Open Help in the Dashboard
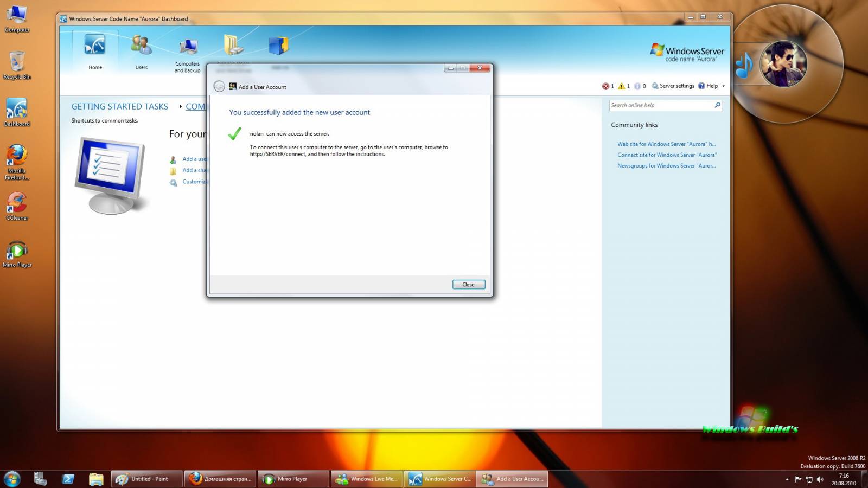Viewport: 868px width, 488px height. click(x=708, y=86)
